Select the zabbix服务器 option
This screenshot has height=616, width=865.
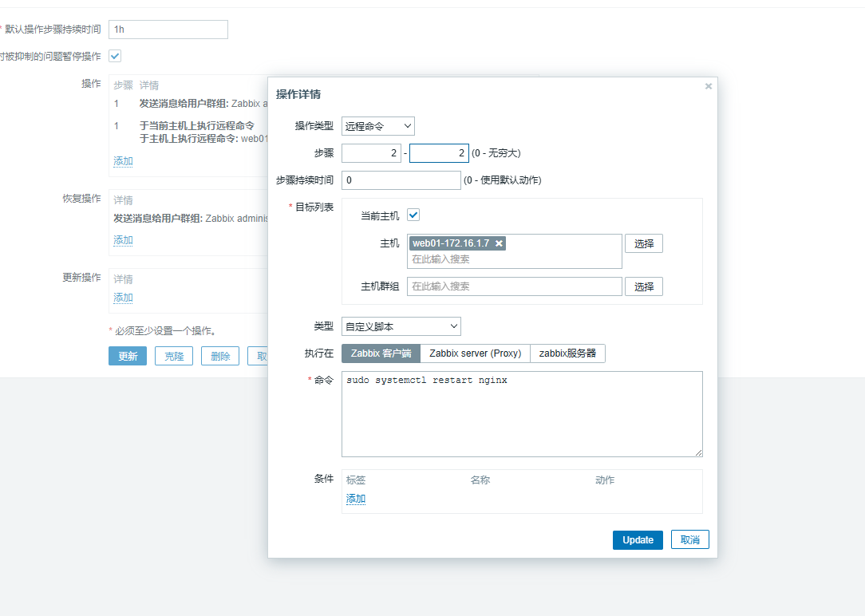(x=567, y=353)
